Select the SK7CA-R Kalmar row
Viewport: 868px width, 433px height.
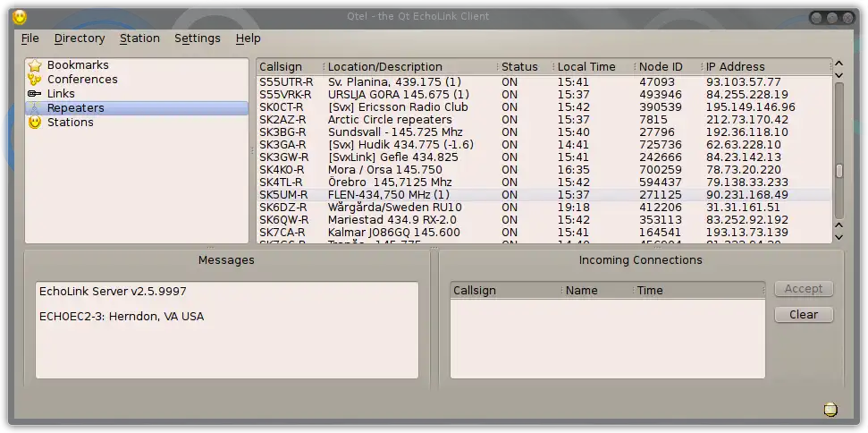coord(544,233)
